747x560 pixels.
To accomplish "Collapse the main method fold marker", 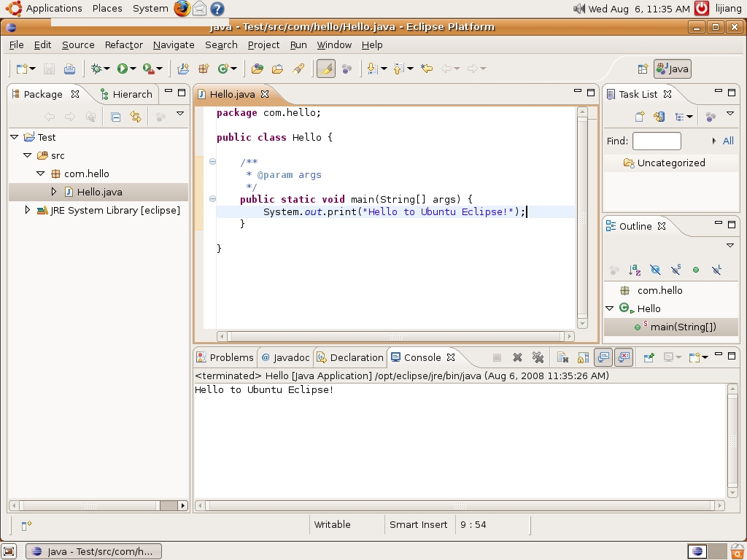I will [213, 199].
